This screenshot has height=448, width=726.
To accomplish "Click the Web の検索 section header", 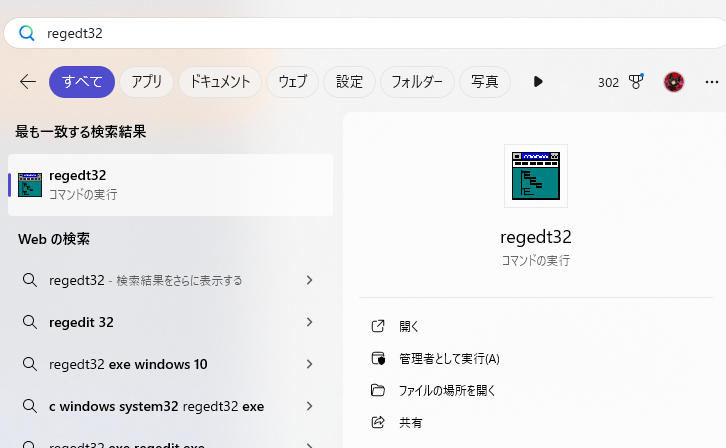I will pyautogui.click(x=54, y=239).
